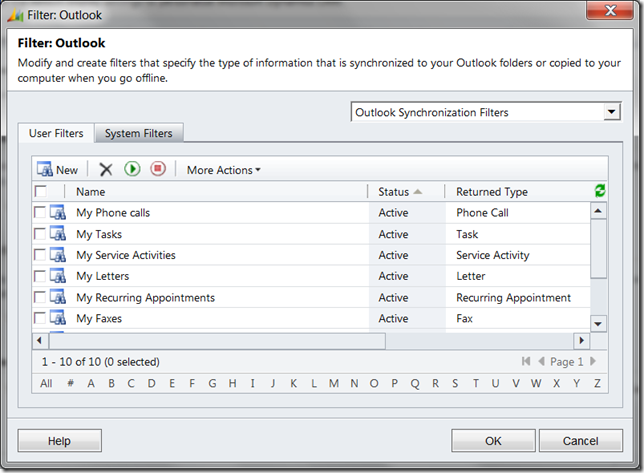The height and width of the screenshot is (473, 644).
Task: Filter list by letter M
Action: pos(334,383)
